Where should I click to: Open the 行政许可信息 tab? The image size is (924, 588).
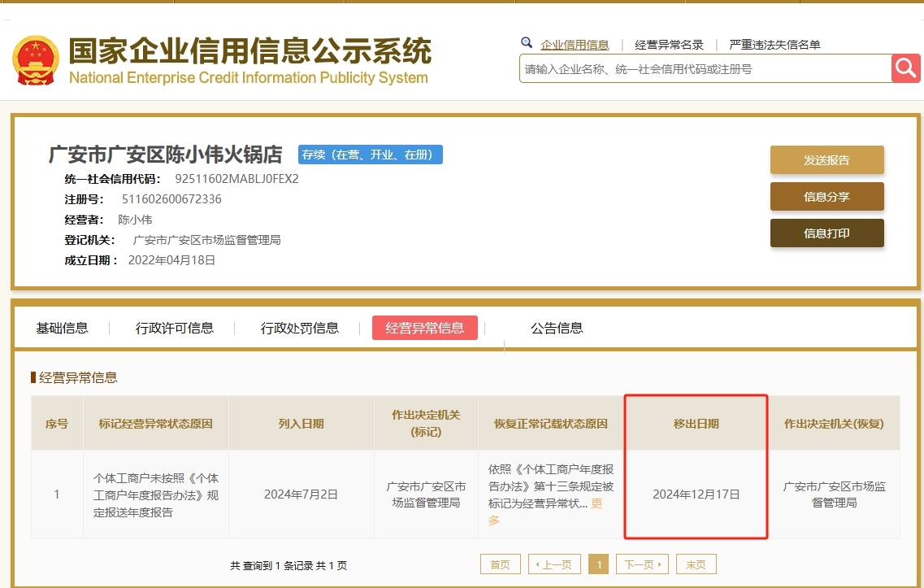(175, 328)
